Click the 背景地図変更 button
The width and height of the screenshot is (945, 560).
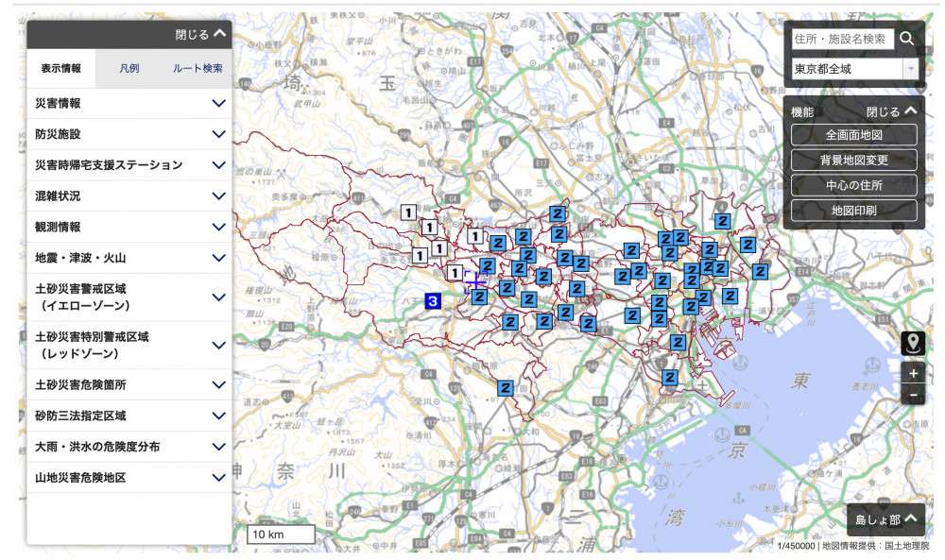point(853,160)
